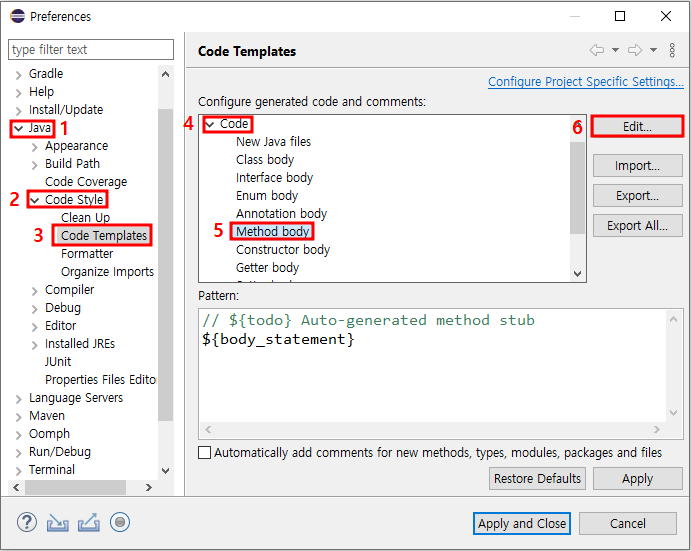Click the type filter text field
This screenshot has height=551, width=691.
91,49
